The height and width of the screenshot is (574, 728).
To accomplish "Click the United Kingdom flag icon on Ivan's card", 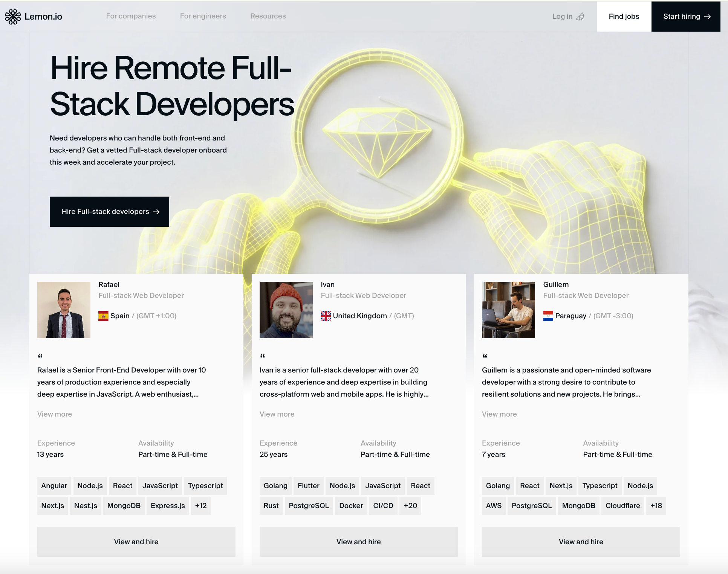I will pos(326,316).
